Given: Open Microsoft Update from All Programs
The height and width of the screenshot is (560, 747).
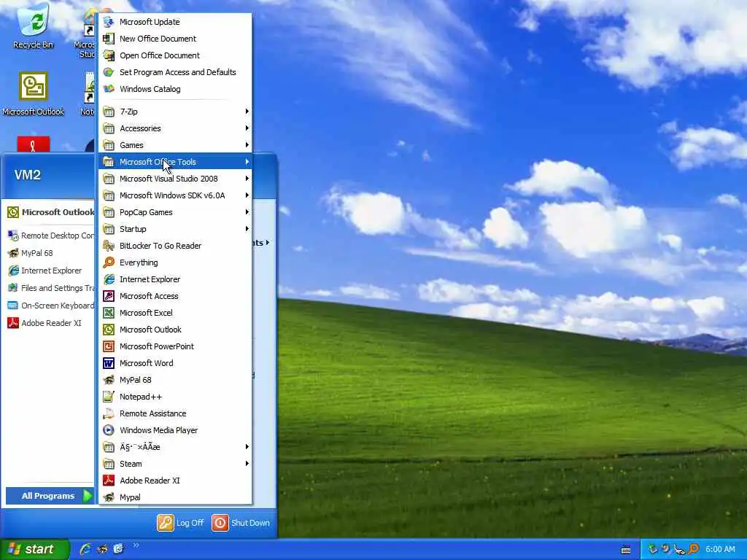Looking at the screenshot, I should pyautogui.click(x=175, y=22).
